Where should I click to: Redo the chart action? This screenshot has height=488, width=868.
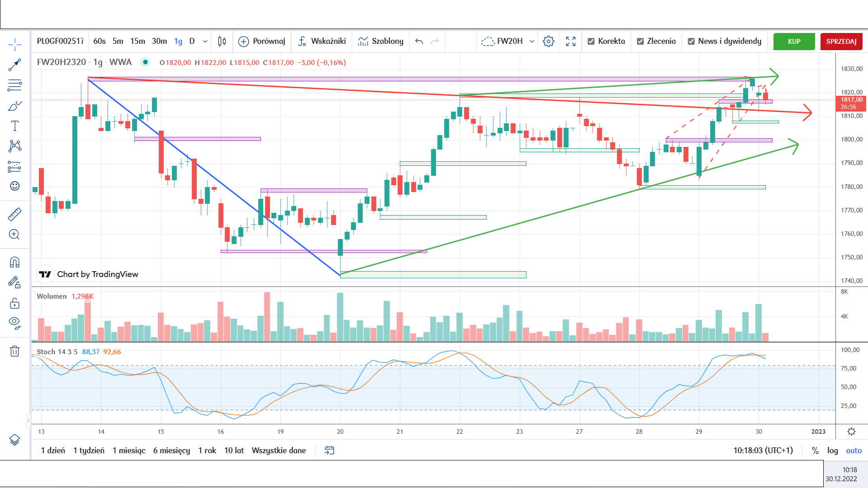coord(435,42)
